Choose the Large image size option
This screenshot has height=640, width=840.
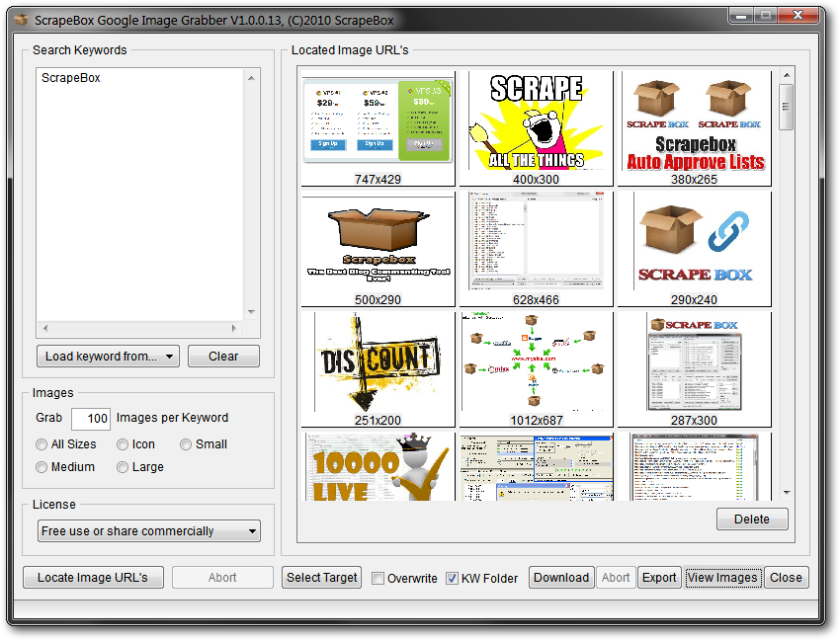[x=123, y=467]
